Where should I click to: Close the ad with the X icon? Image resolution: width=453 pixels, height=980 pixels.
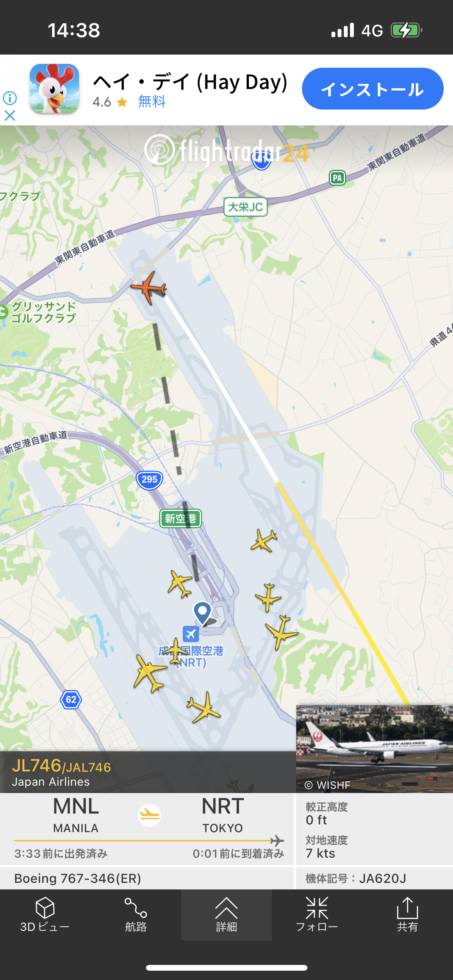[10, 115]
